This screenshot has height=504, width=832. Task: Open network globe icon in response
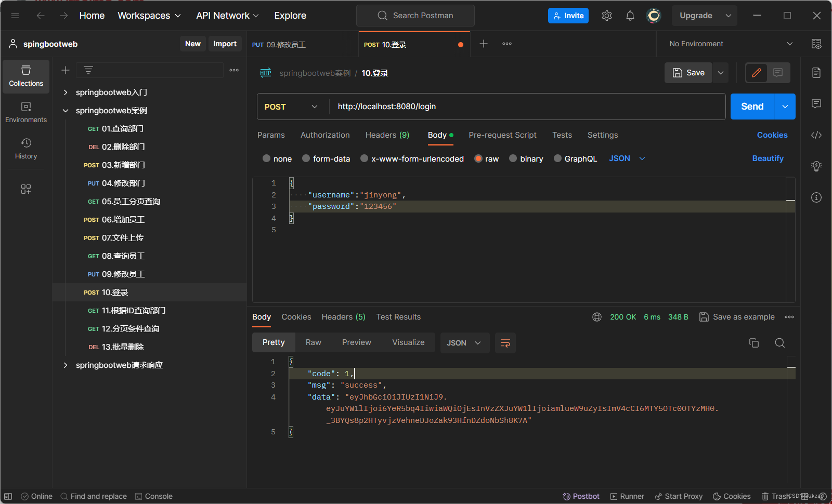(x=597, y=317)
